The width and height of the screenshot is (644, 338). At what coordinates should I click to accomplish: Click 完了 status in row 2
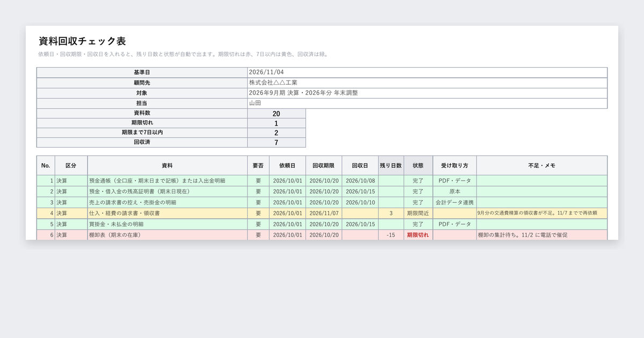[418, 192]
